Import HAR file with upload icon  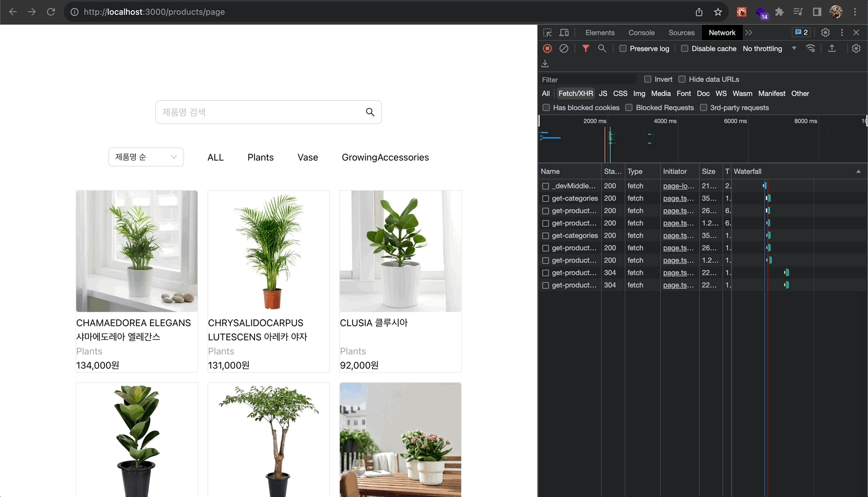pyautogui.click(x=832, y=48)
